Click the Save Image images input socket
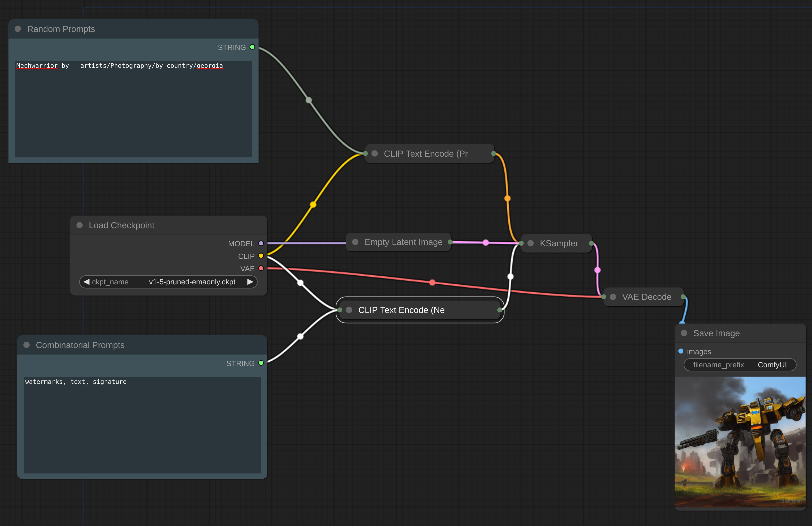 [x=681, y=351]
